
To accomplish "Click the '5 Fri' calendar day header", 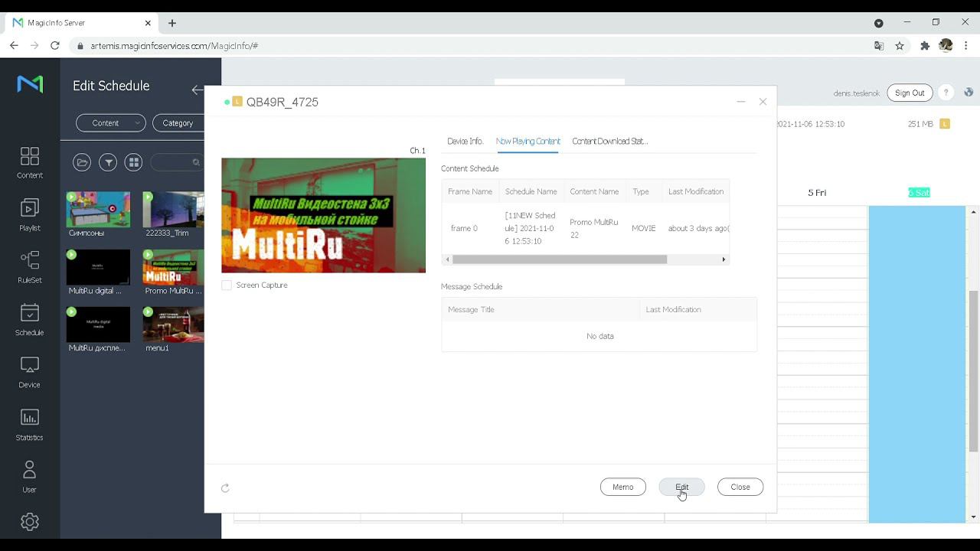I will click(x=817, y=193).
